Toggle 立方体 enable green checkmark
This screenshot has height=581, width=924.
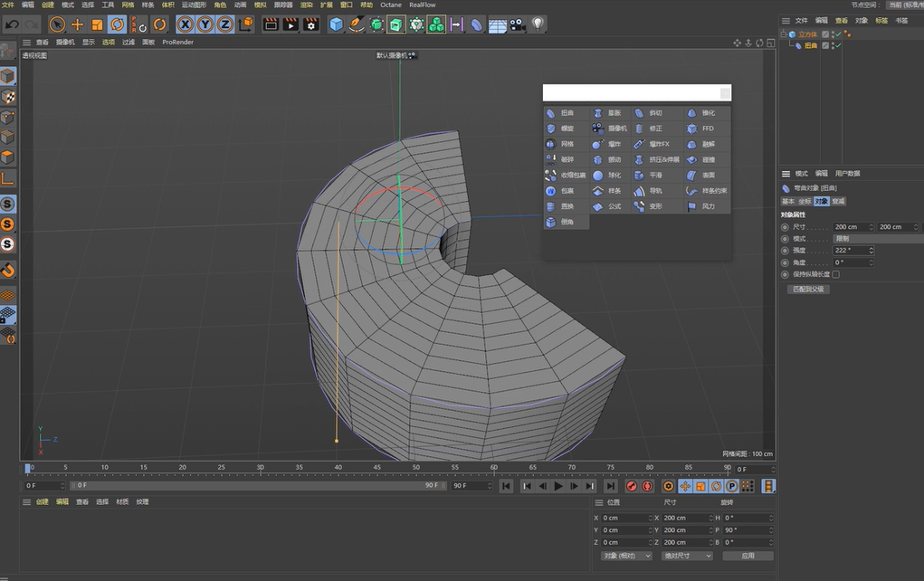[838, 34]
